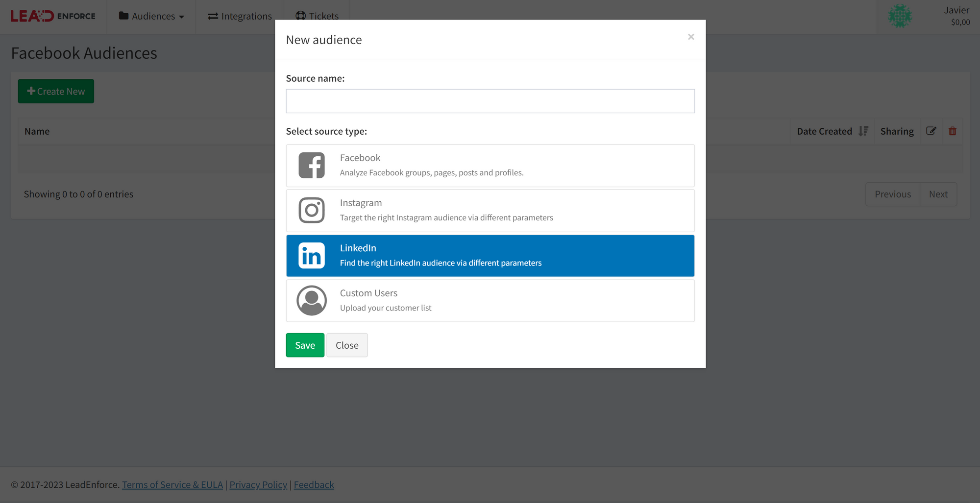
Task: Open Terms of Service & EULA link
Action: pos(172,484)
